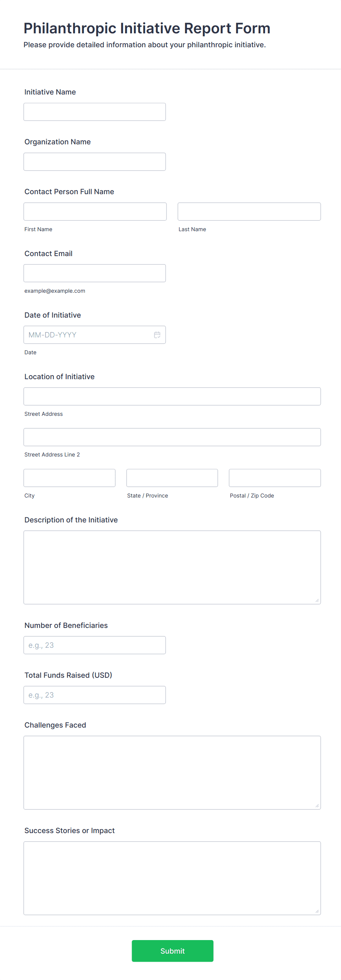The height and width of the screenshot is (980, 341).
Task: Click the Number of Beneficiaries field
Action: click(x=94, y=645)
